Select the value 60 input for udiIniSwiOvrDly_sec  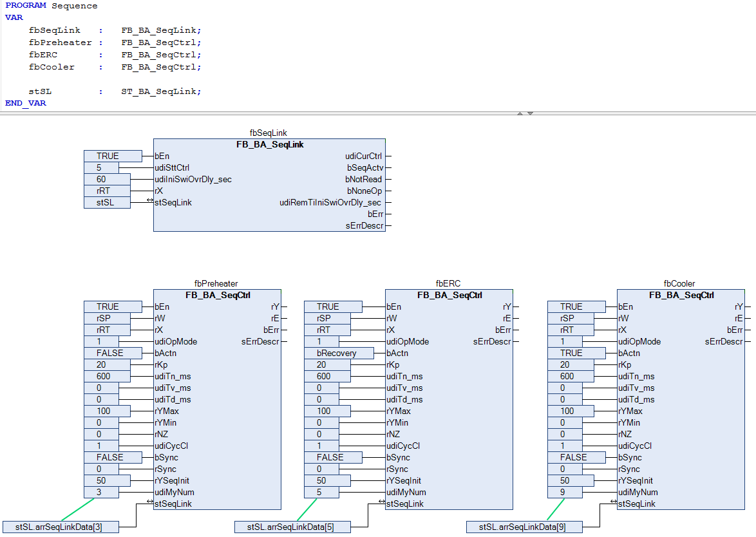(107, 179)
